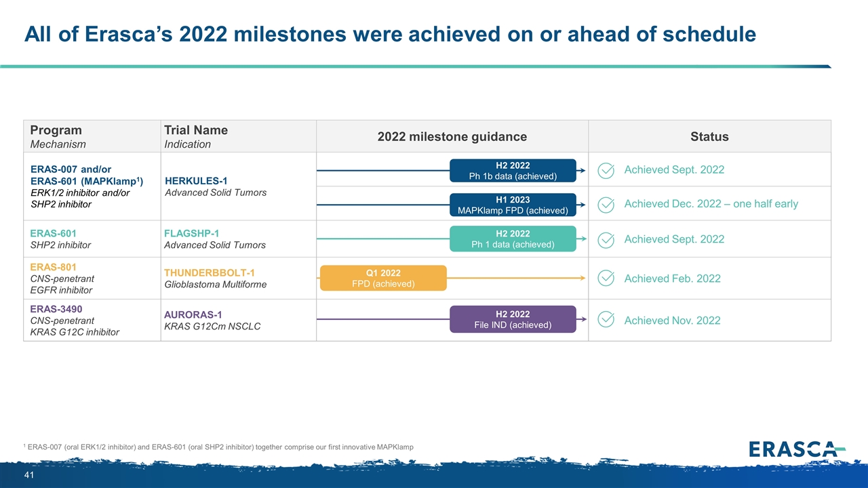Image resolution: width=868 pixels, height=488 pixels.
Task: Click the ERAS-801 program name
Action: coord(54,267)
